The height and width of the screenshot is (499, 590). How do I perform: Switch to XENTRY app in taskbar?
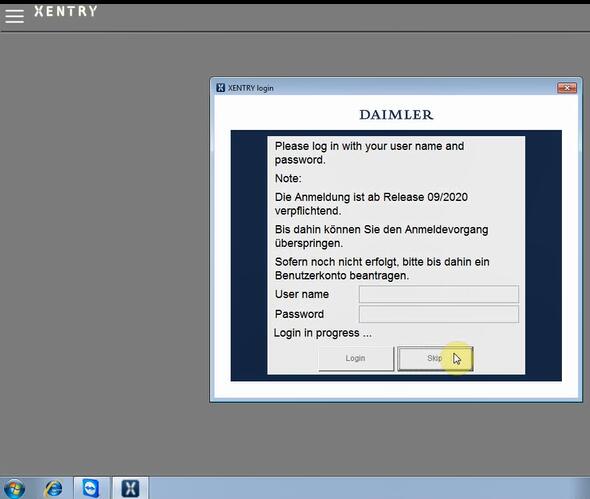[x=130, y=488]
